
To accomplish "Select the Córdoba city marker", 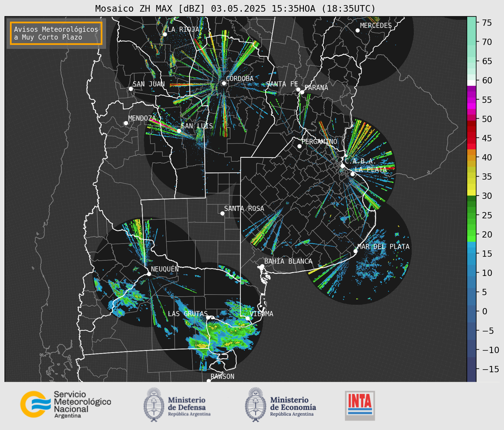I will pyautogui.click(x=224, y=83).
